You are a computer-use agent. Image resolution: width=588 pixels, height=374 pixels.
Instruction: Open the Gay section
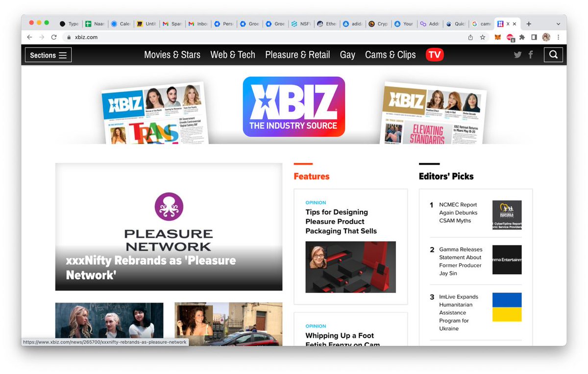tap(347, 55)
